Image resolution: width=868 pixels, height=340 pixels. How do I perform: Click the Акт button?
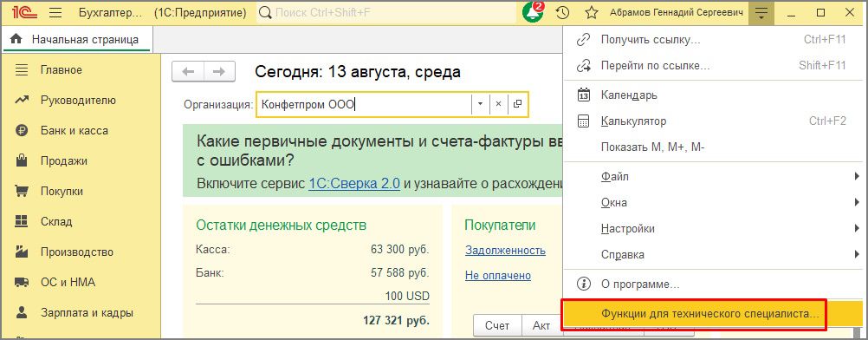click(541, 326)
